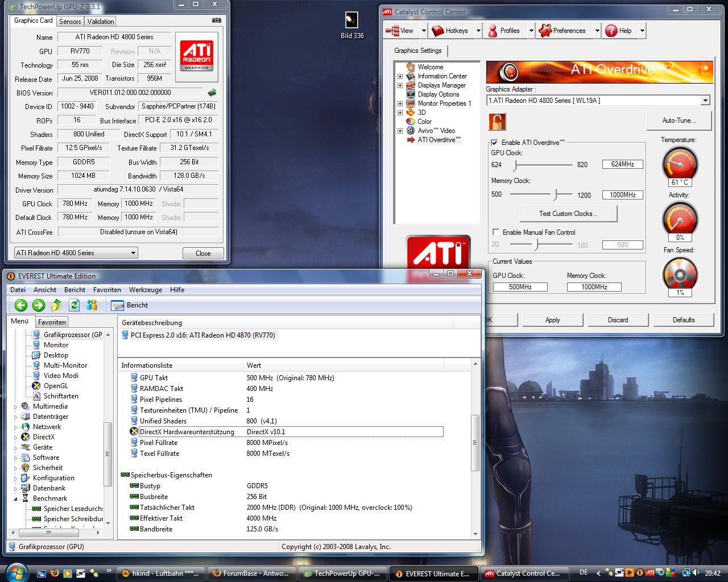Screen dimensions: 728x582
Task: Select Color in Catalyst settings tree
Action: pos(424,122)
